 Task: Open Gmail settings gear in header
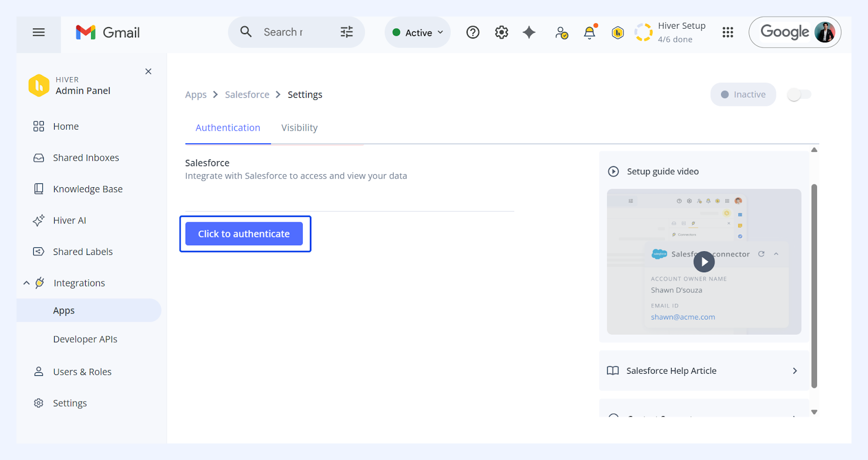[x=502, y=33]
